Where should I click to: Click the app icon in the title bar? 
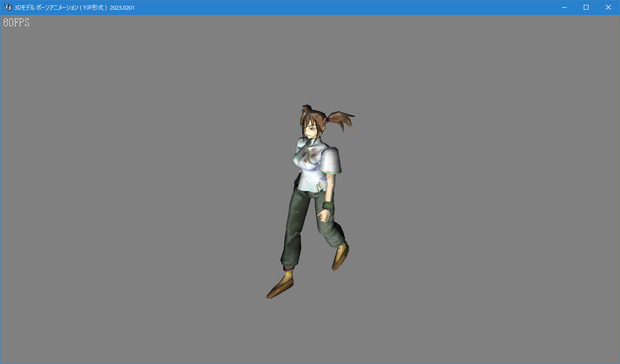click(8, 7)
